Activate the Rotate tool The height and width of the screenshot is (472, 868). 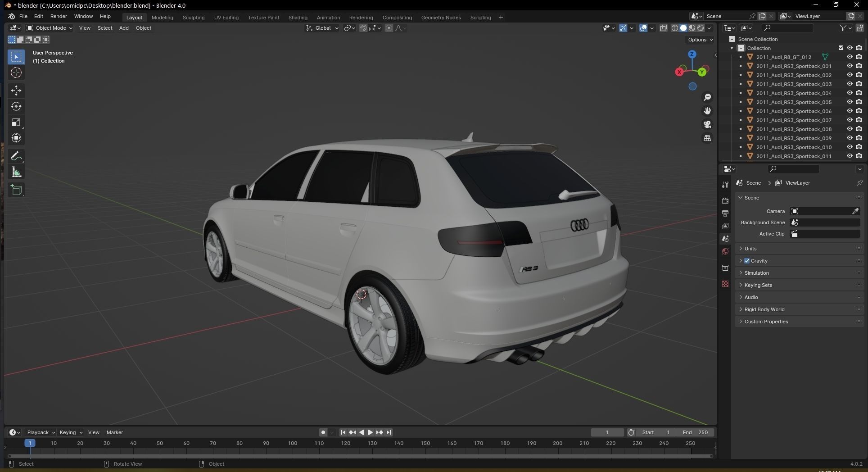[16, 106]
